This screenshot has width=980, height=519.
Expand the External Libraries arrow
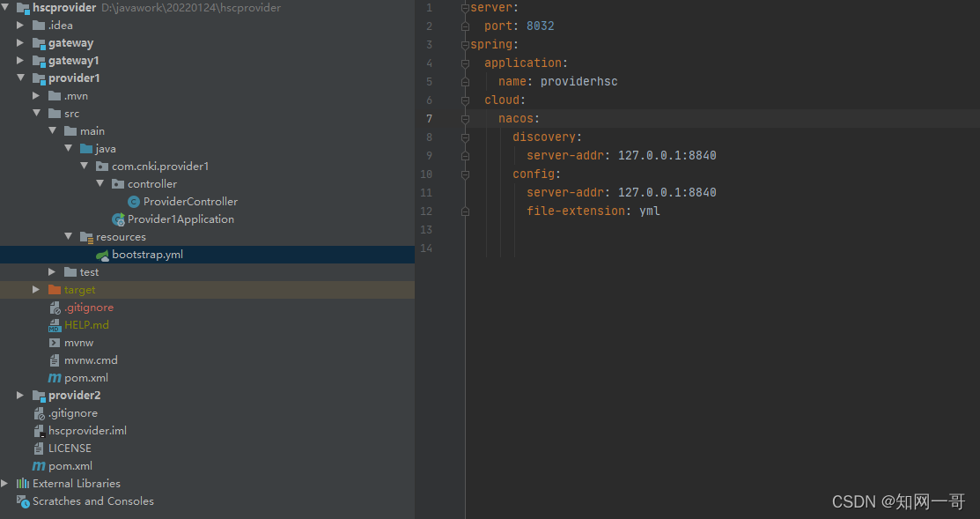tap(5, 484)
